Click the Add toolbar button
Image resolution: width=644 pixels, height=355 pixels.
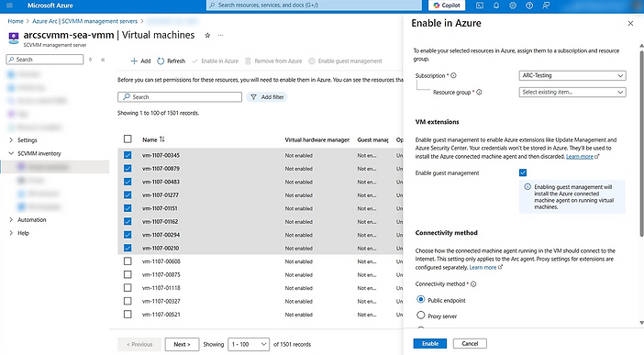coord(140,61)
